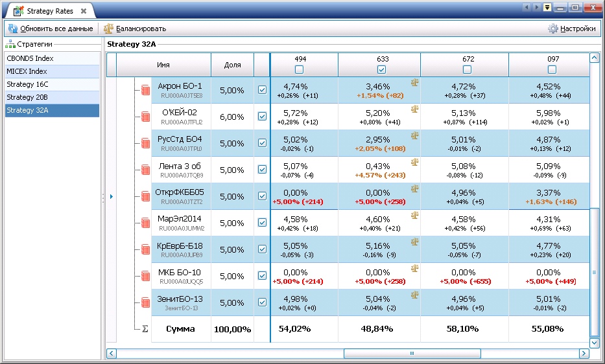Click the balance scale icon in Лента 3 об row
Viewport: 605px width, 364px height.
(414, 162)
